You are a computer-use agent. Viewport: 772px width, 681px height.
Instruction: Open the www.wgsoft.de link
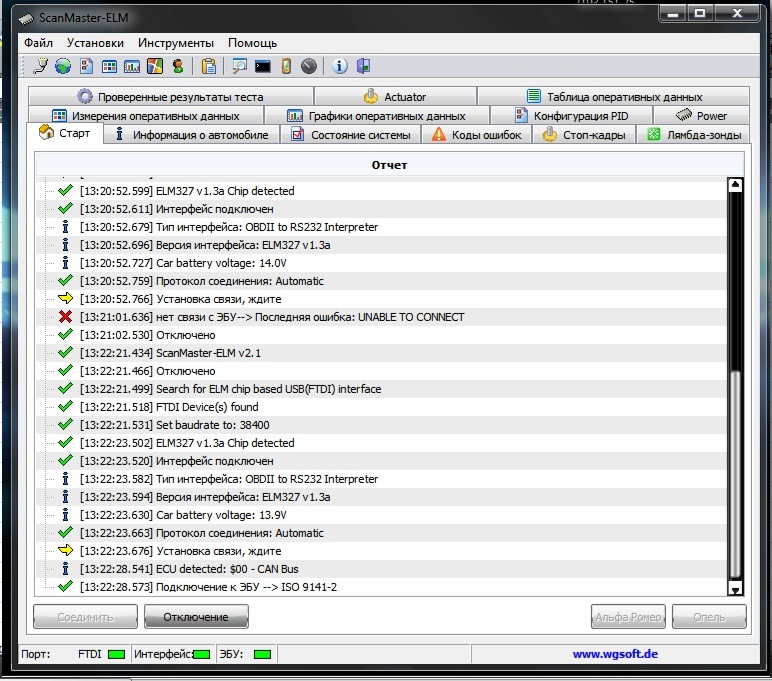pos(615,654)
